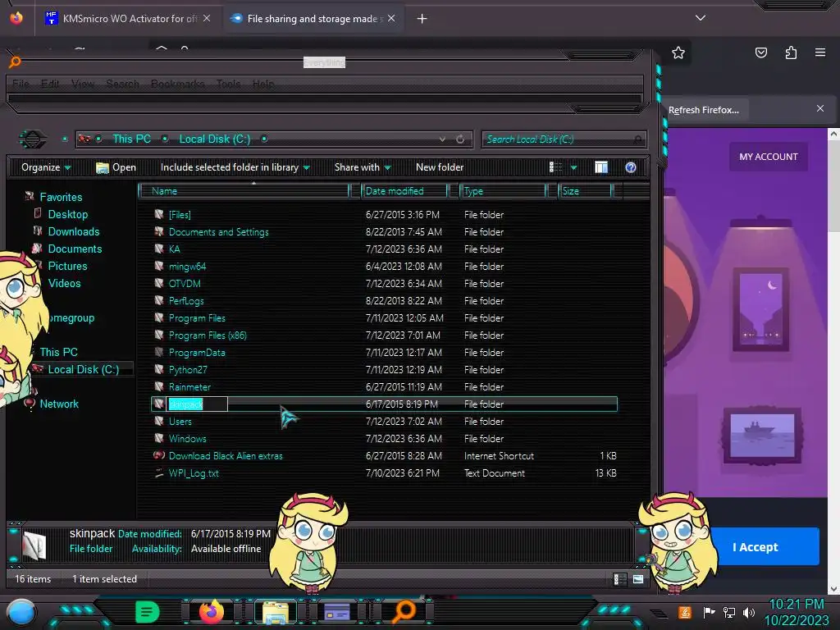
Task: Click the Everything window magnifier icon
Action: click(15, 62)
